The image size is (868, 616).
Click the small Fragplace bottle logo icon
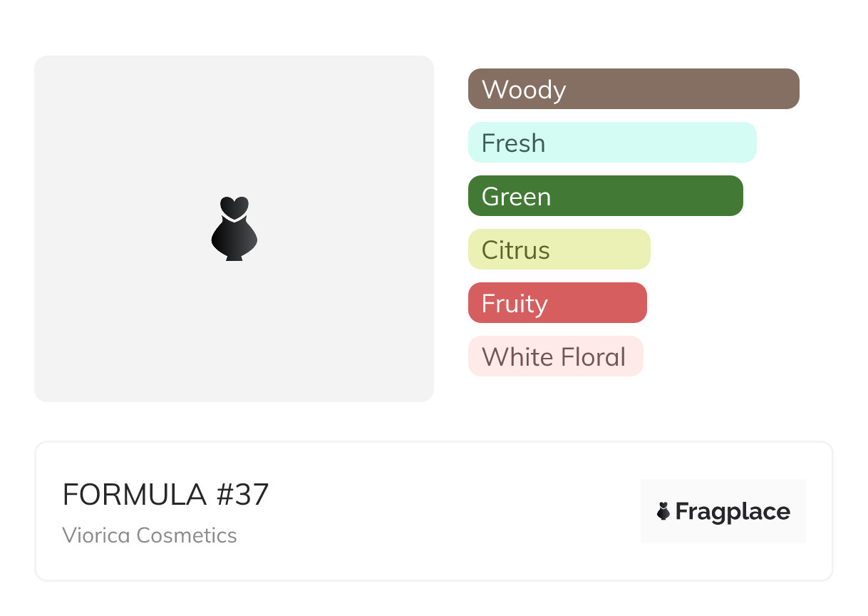pos(663,511)
